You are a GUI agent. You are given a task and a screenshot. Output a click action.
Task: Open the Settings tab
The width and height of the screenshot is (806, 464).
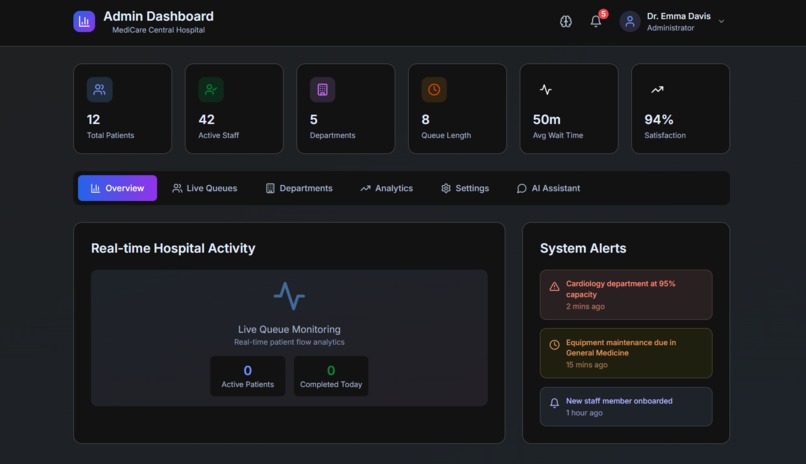pyautogui.click(x=465, y=188)
